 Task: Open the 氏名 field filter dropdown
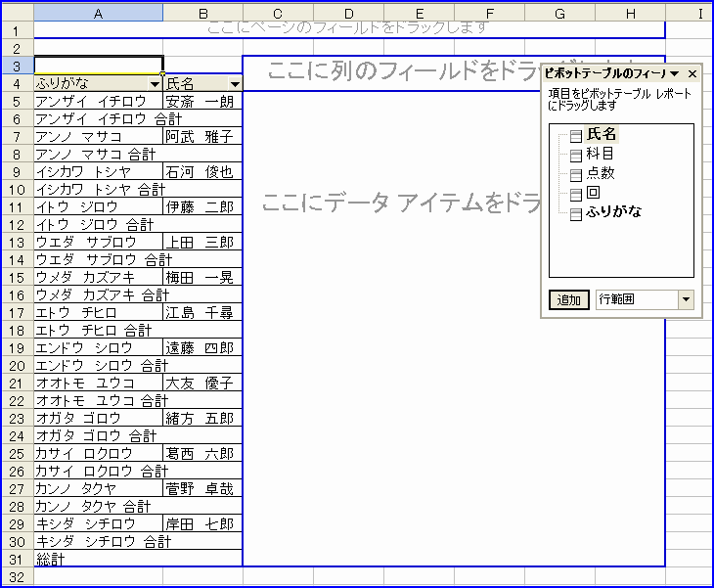tap(235, 84)
